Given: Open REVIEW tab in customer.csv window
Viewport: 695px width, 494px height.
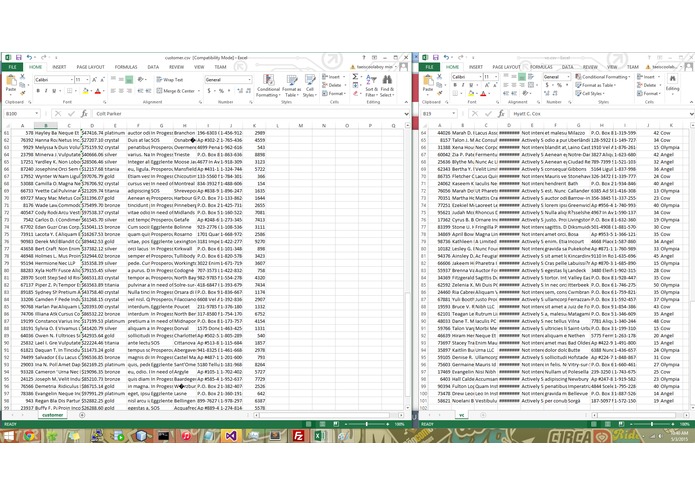Looking at the screenshot, I should pyautogui.click(x=176, y=67).
